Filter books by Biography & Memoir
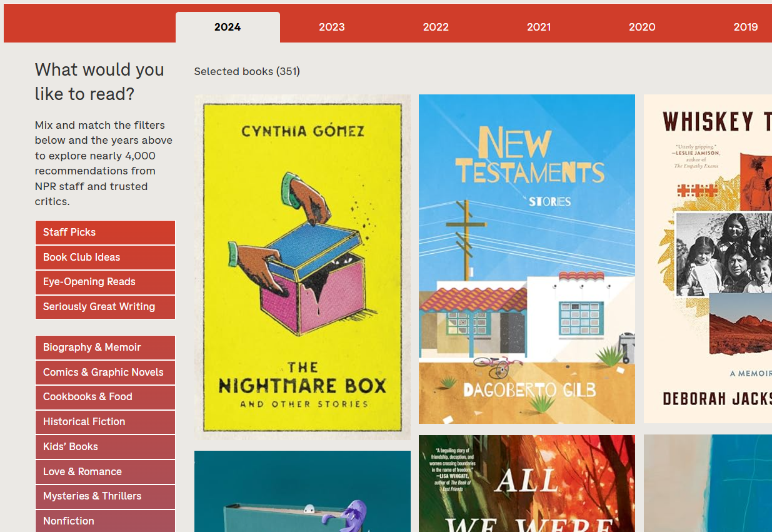This screenshot has height=532, width=772. [x=105, y=348]
